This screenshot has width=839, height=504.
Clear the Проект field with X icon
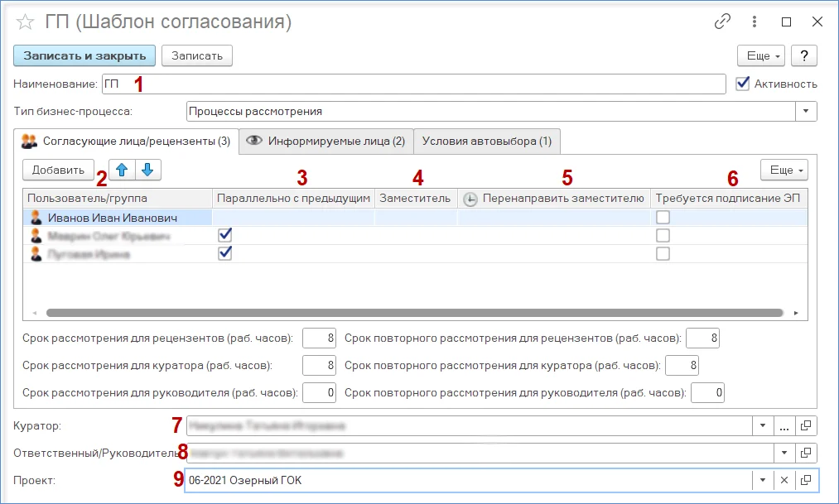coord(784,480)
